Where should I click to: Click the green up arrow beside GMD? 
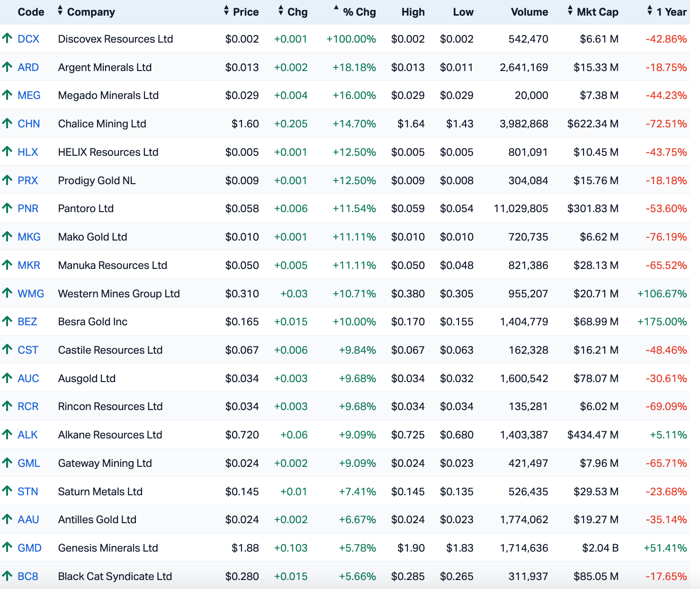[x=7, y=547]
